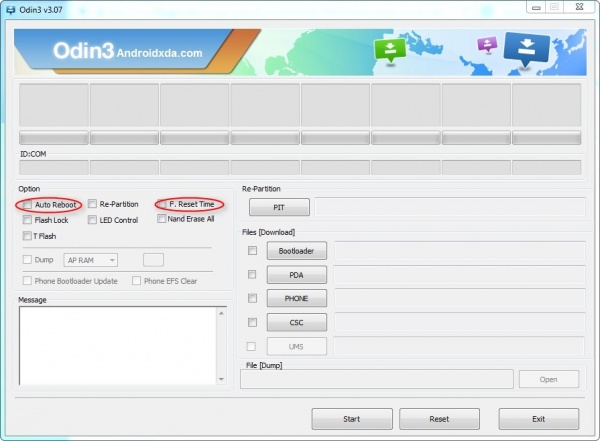Viewport: 600px width, 441px height.
Task: Click the PDA file path field
Action: point(460,275)
